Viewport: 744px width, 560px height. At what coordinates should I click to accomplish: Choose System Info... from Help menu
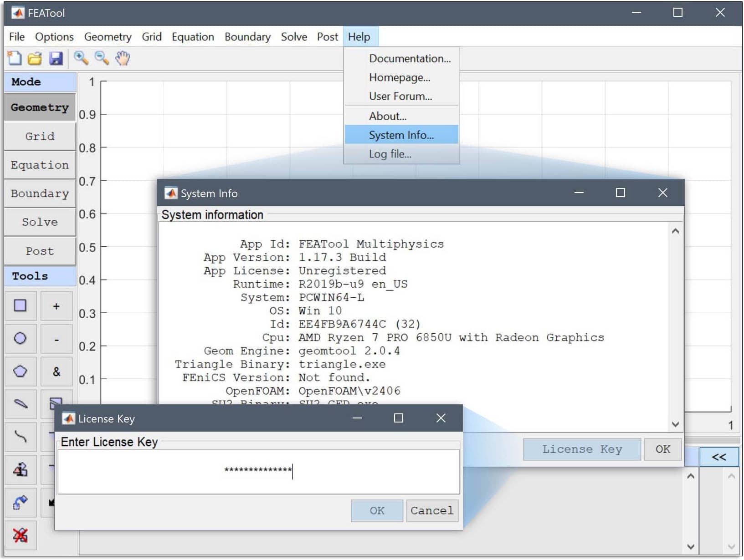[401, 135]
